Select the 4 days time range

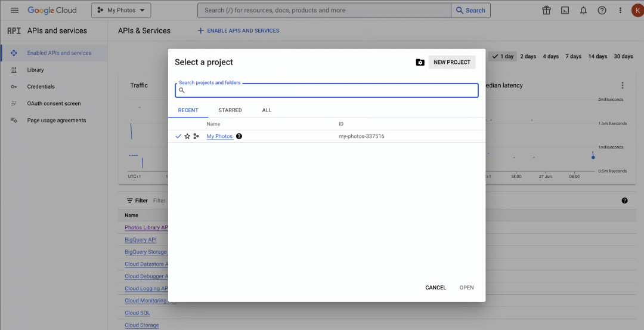pos(551,56)
